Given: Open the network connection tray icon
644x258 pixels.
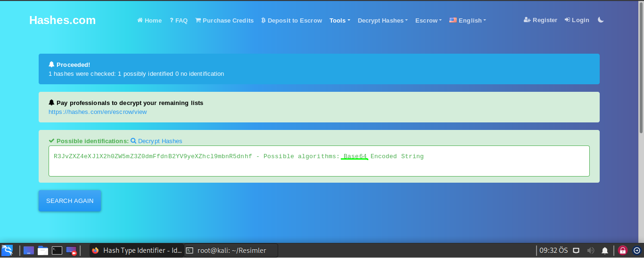Looking at the screenshot, I should click(x=576, y=250).
